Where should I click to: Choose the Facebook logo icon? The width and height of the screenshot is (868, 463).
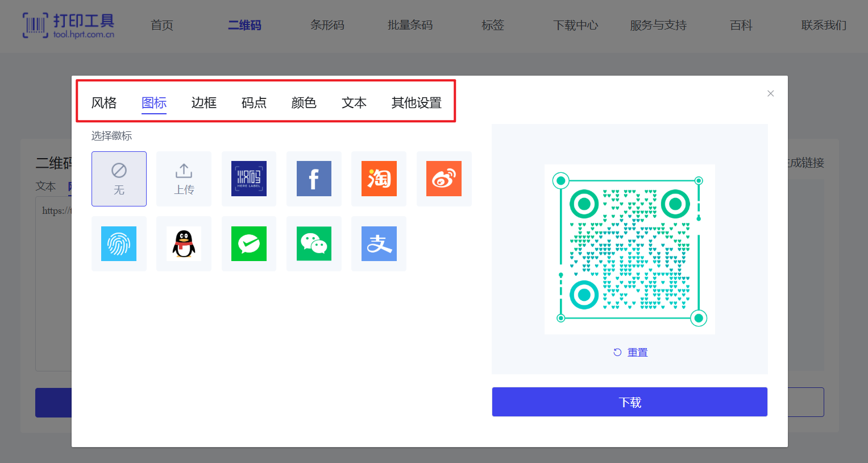coord(314,179)
